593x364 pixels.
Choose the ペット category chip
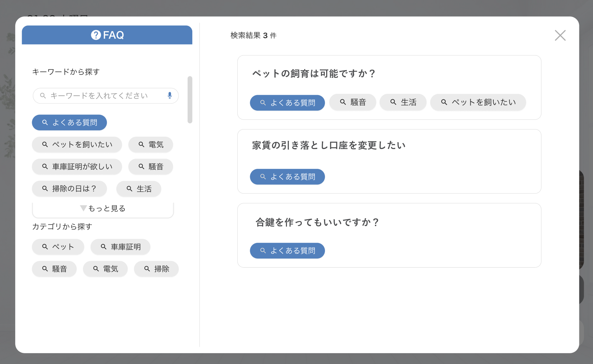pos(58,247)
